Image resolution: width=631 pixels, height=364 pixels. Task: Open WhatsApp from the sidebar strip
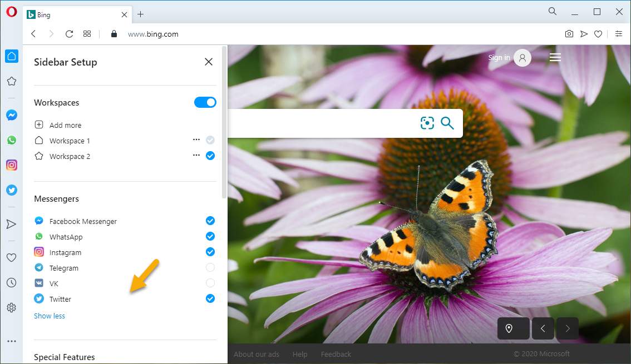coord(12,140)
